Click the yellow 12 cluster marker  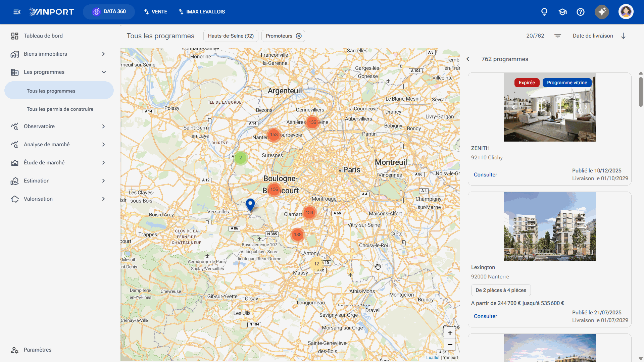click(x=316, y=264)
